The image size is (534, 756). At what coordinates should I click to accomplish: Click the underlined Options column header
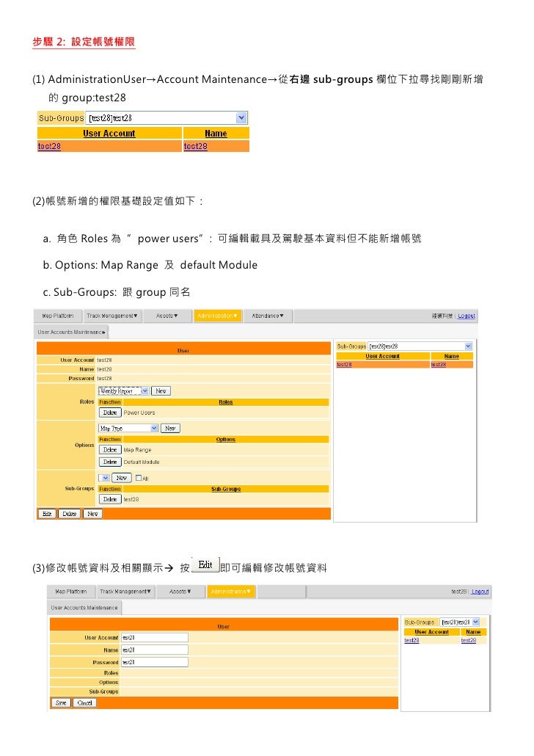click(x=225, y=439)
